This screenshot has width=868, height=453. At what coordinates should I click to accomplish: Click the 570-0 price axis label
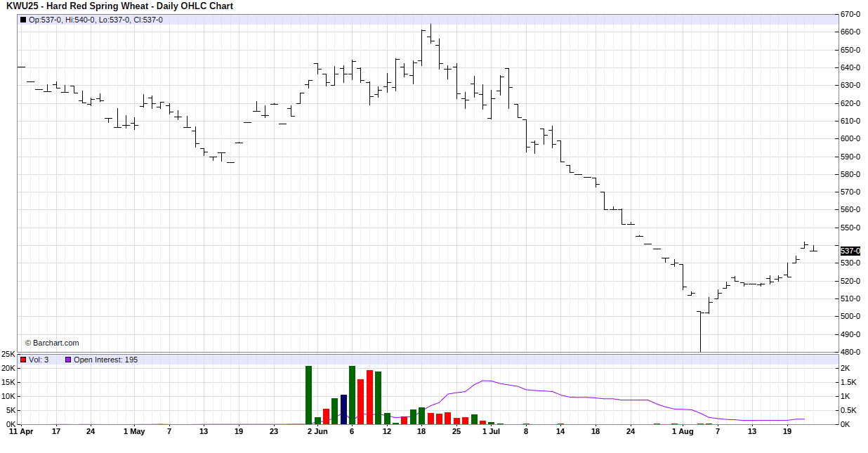(850, 192)
